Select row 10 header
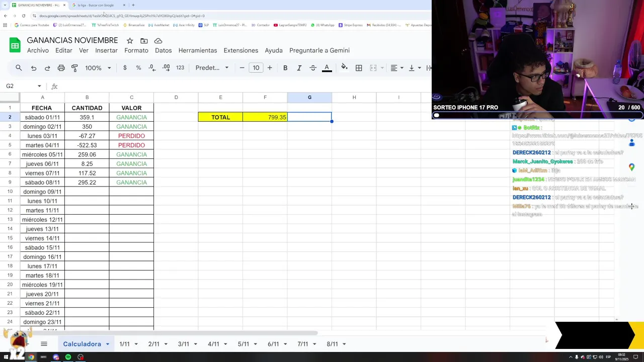This screenshot has height=362, width=644. click(10, 192)
